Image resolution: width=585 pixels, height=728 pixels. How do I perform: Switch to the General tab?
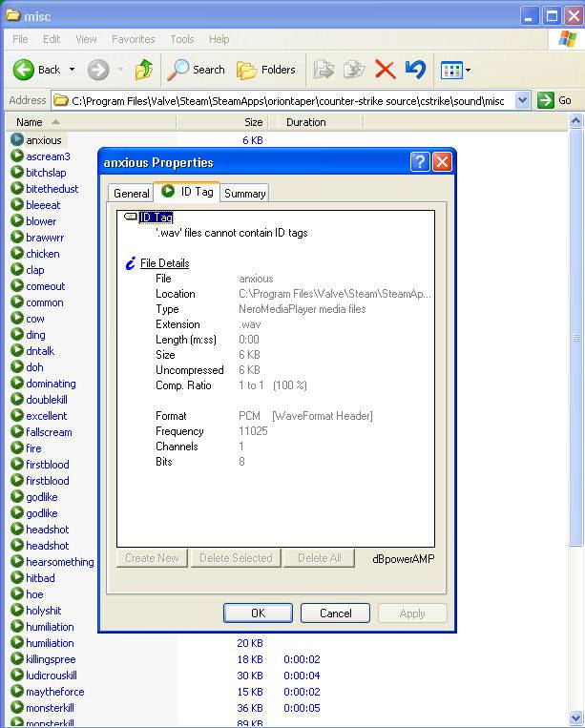pyautogui.click(x=132, y=193)
